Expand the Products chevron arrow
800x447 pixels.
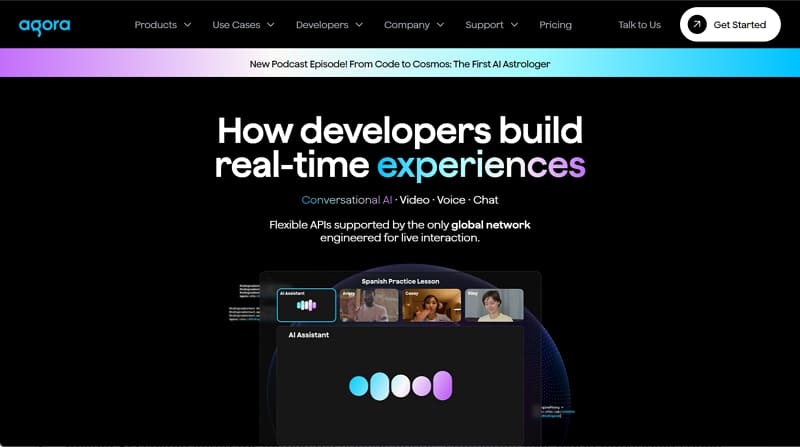[187, 24]
